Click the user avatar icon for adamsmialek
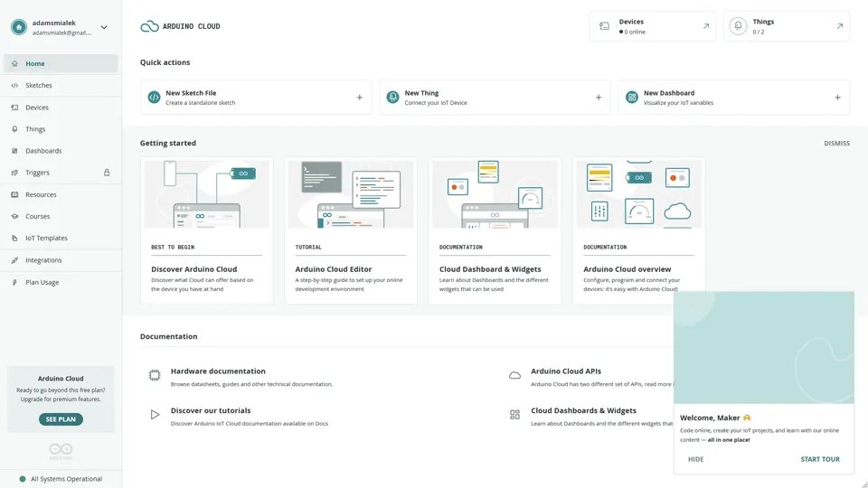Image resolution: width=868 pixels, height=488 pixels. tap(19, 27)
